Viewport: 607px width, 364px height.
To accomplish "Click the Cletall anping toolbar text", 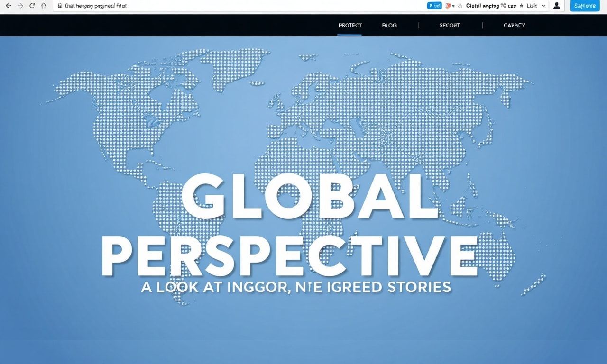I will point(491,6).
